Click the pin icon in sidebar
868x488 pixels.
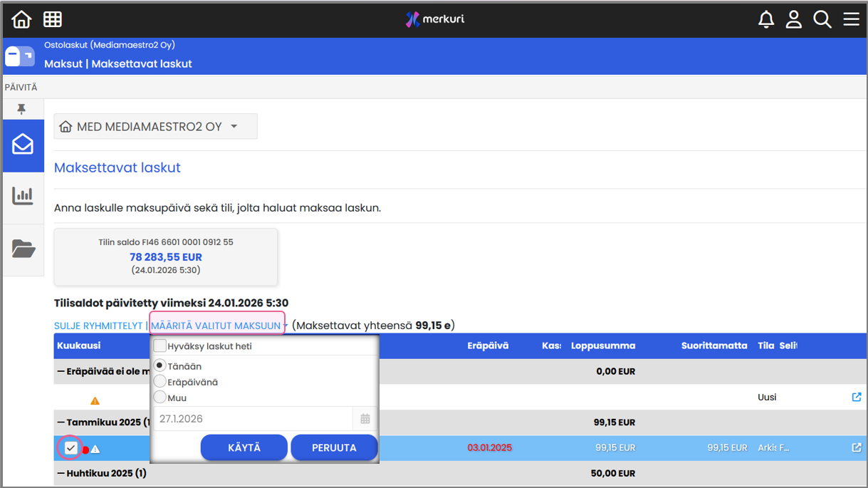tap(21, 109)
